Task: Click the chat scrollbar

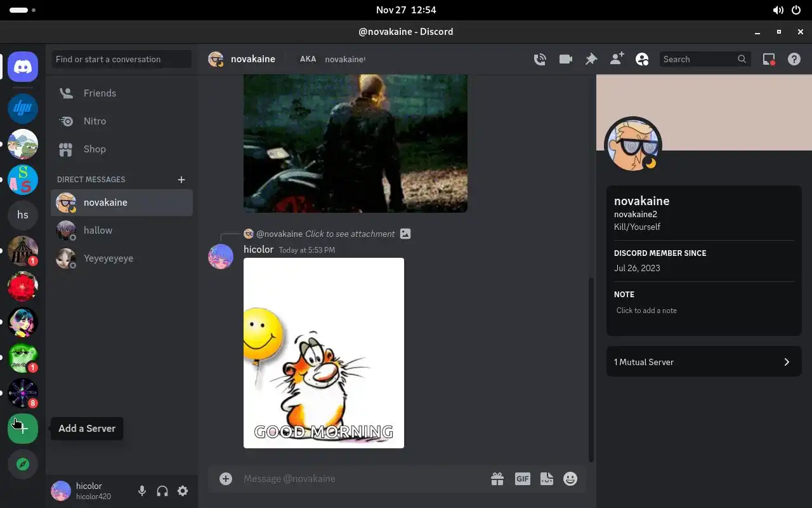Action: [x=591, y=368]
